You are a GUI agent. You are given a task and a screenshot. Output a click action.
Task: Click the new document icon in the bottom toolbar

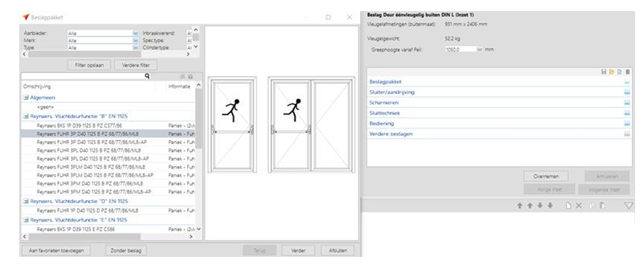click(x=569, y=206)
